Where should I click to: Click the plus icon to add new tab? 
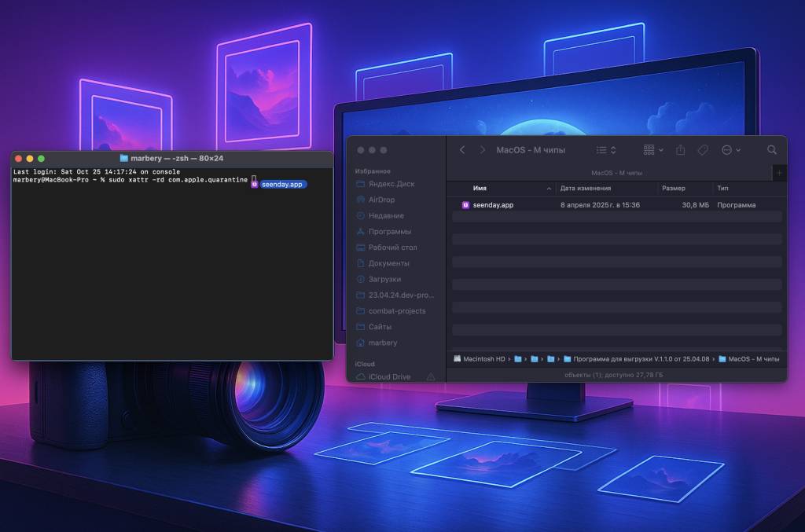click(x=779, y=172)
